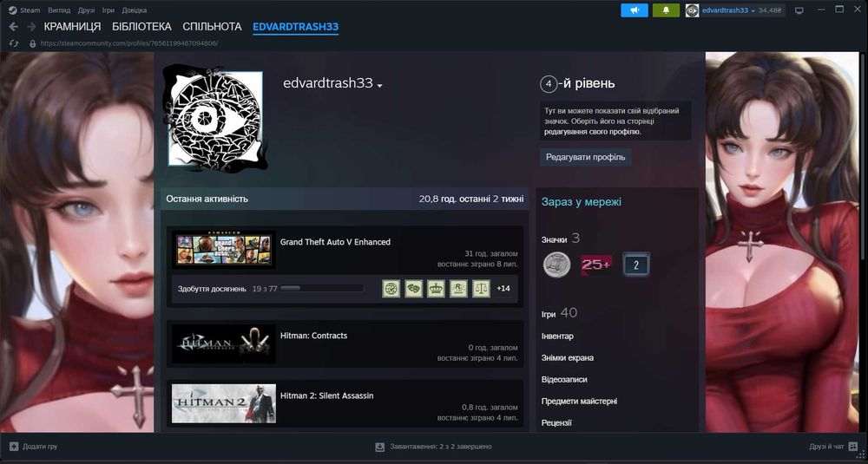This screenshot has height=464, width=868.
Task: Click the GTA V achievement progress bar
Action: coord(322,288)
